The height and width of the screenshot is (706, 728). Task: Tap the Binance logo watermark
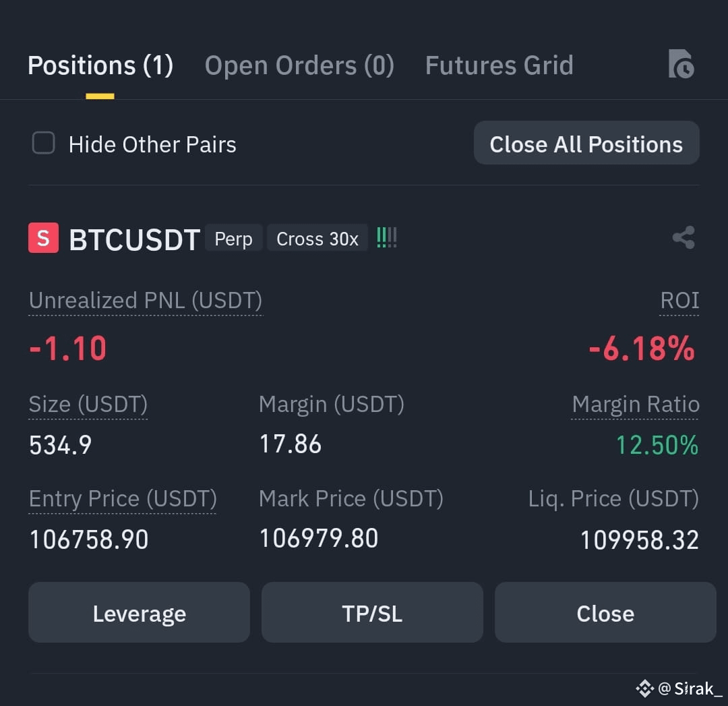click(x=645, y=688)
